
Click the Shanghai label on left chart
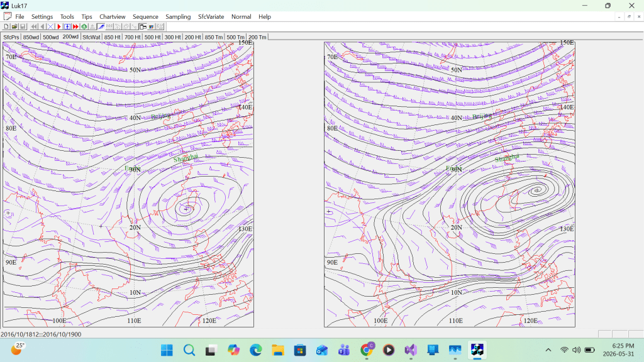click(x=186, y=158)
